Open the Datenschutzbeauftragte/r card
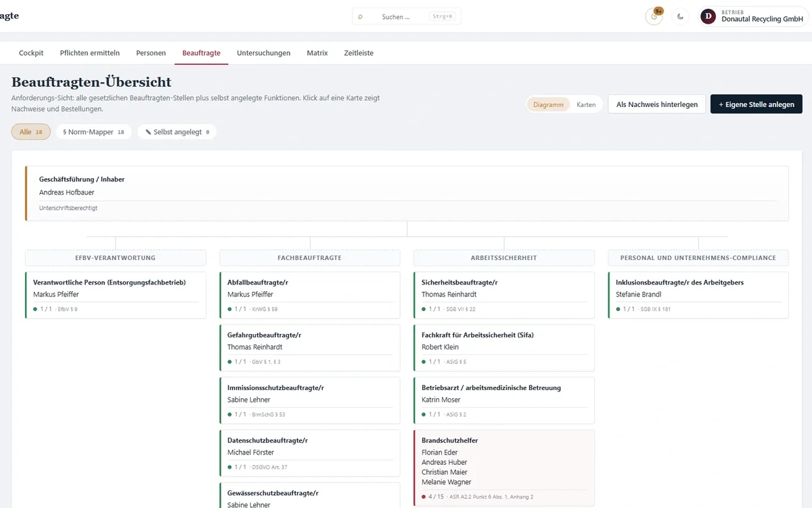 (310, 453)
